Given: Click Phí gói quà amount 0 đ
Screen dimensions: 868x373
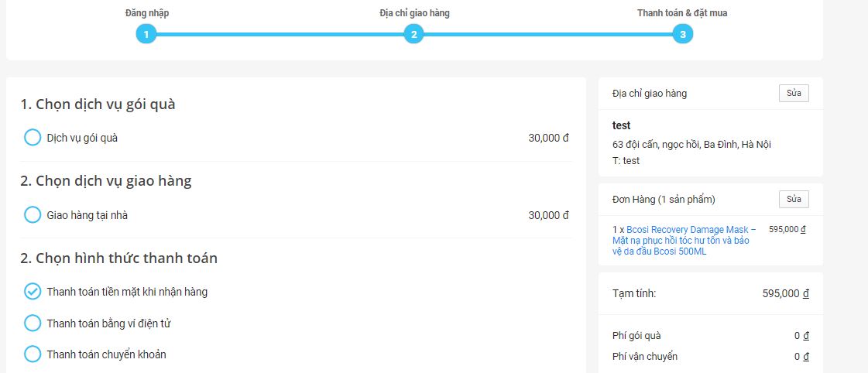Looking at the screenshot, I should point(801,336).
